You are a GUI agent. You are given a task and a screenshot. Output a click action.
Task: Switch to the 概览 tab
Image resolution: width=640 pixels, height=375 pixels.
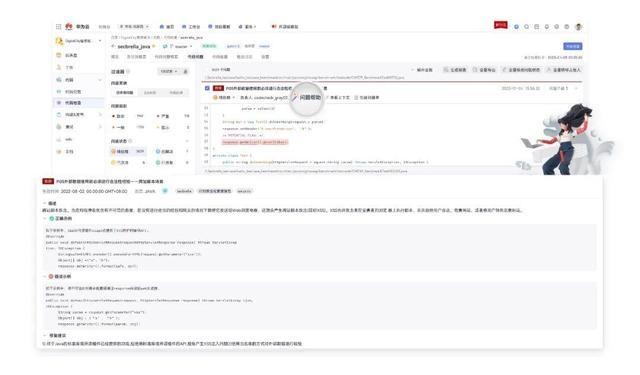click(115, 57)
